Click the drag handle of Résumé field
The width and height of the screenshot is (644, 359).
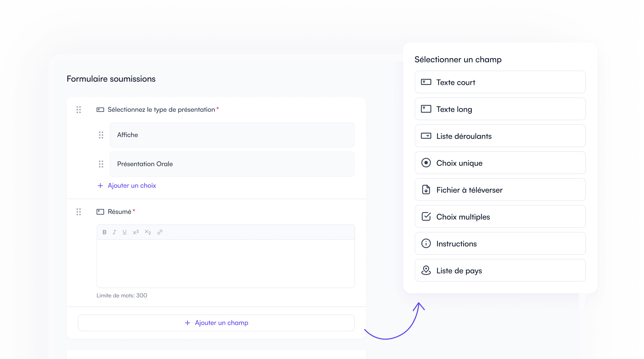(x=79, y=212)
